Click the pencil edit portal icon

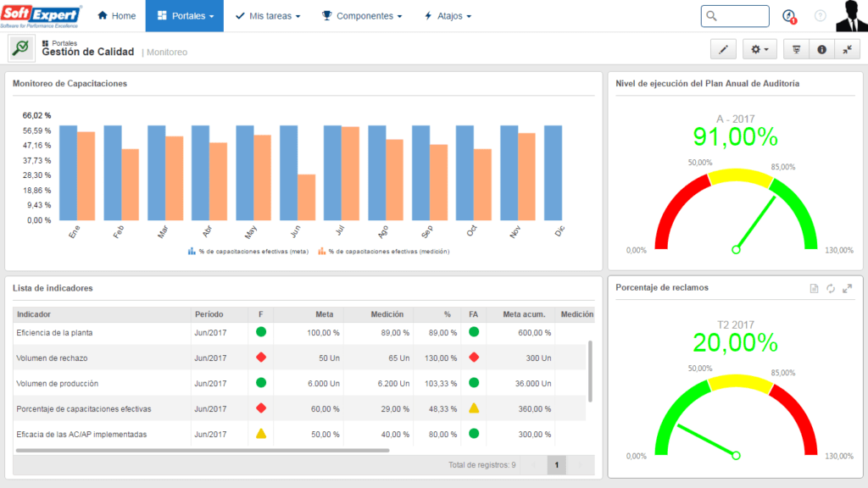(x=723, y=50)
